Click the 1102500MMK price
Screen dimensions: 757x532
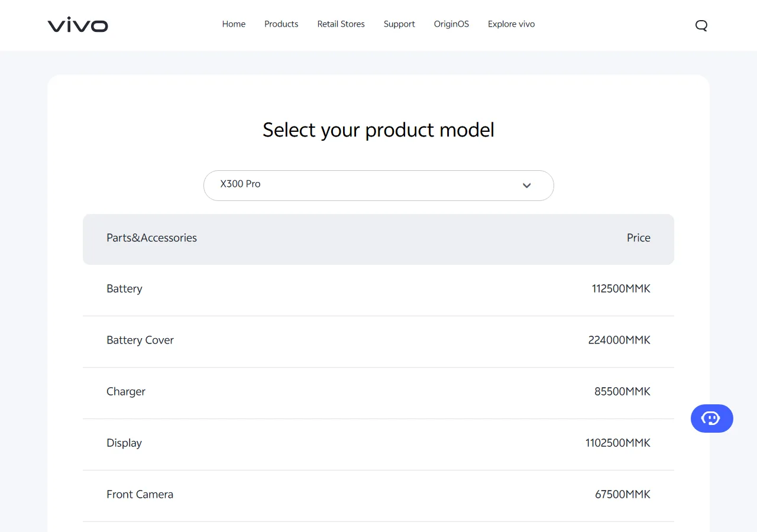tap(618, 443)
